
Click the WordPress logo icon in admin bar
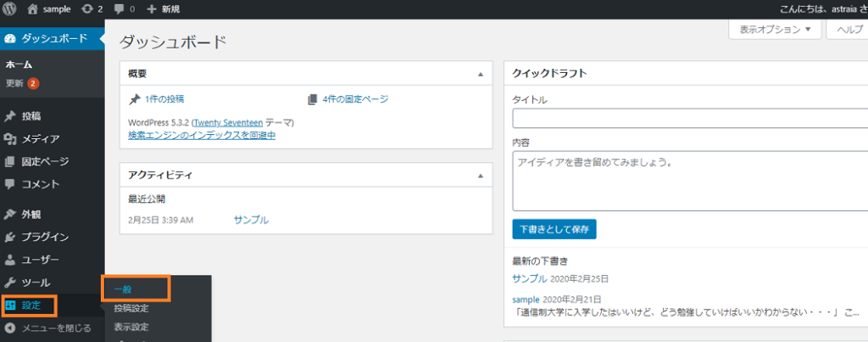[x=10, y=9]
